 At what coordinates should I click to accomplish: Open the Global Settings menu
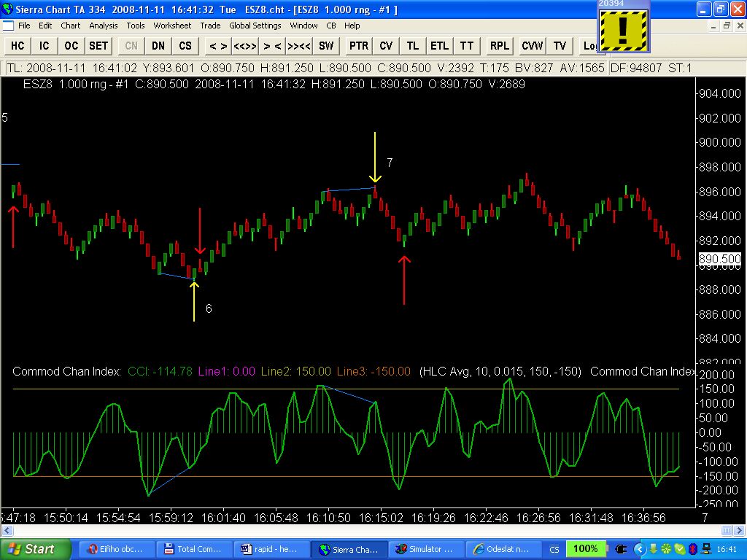point(255,26)
